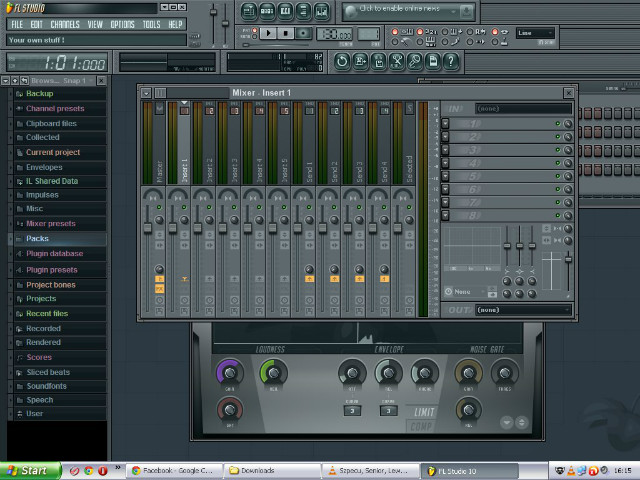Click the question mark help icon
640x480 pixels.
coord(451,62)
